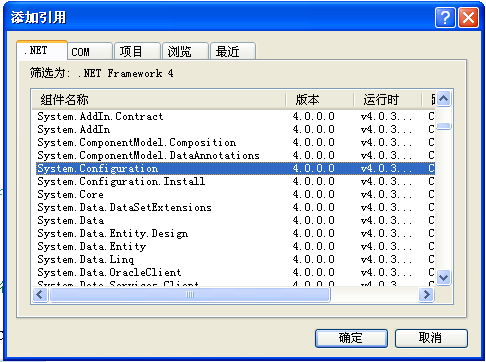Select System.ComponentModel.DataAnnotations
The height and width of the screenshot is (362, 486).
pos(235,155)
